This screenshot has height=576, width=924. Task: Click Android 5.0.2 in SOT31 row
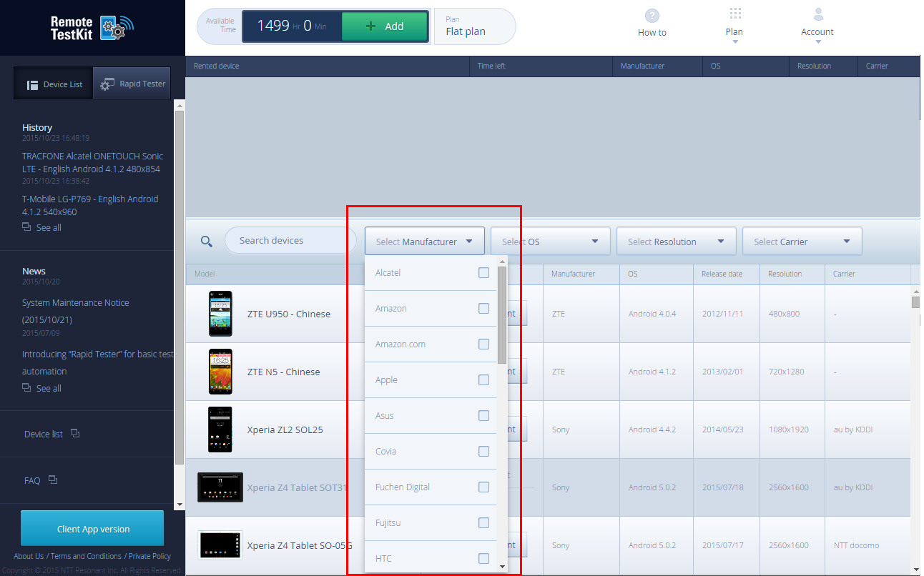pos(652,487)
